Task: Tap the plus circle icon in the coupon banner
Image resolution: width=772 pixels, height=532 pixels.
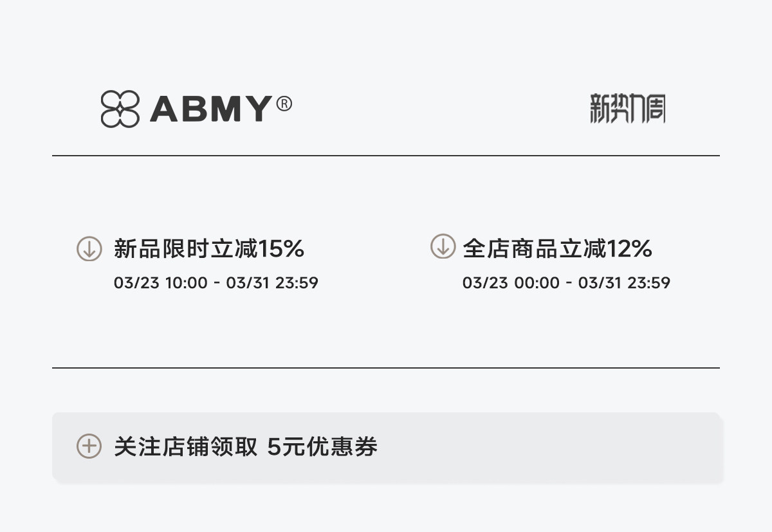Action: (89, 446)
